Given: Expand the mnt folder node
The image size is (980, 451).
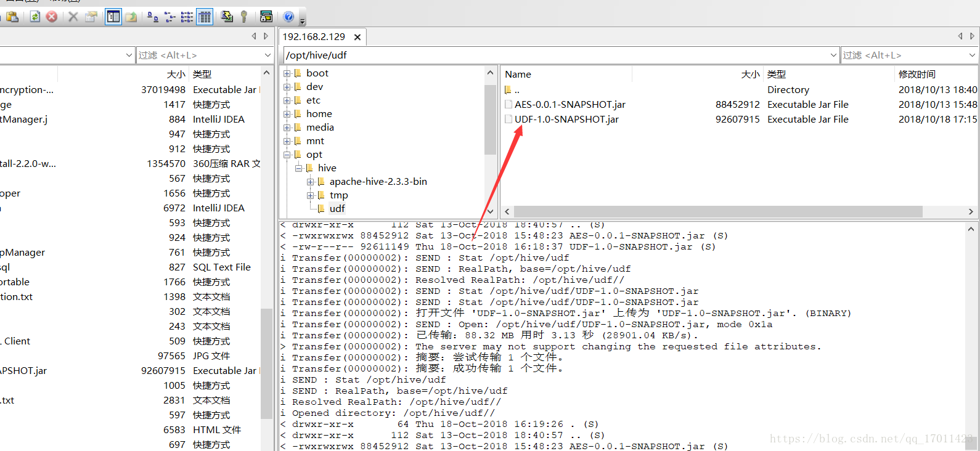Looking at the screenshot, I should [x=287, y=141].
